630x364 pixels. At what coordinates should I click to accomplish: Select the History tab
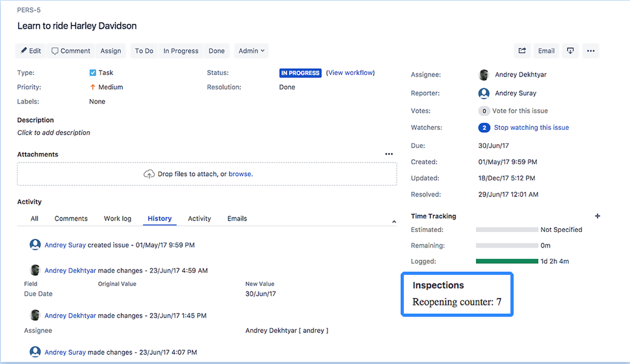160,218
